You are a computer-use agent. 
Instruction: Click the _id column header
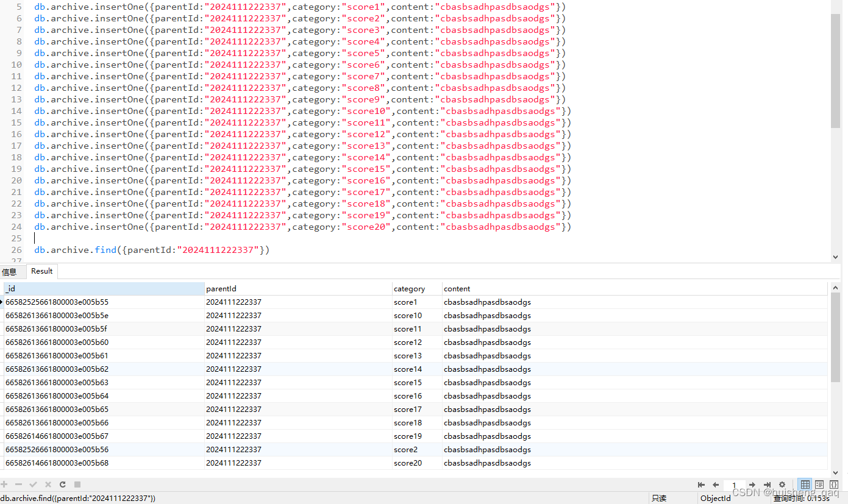pyautogui.click(x=104, y=289)
